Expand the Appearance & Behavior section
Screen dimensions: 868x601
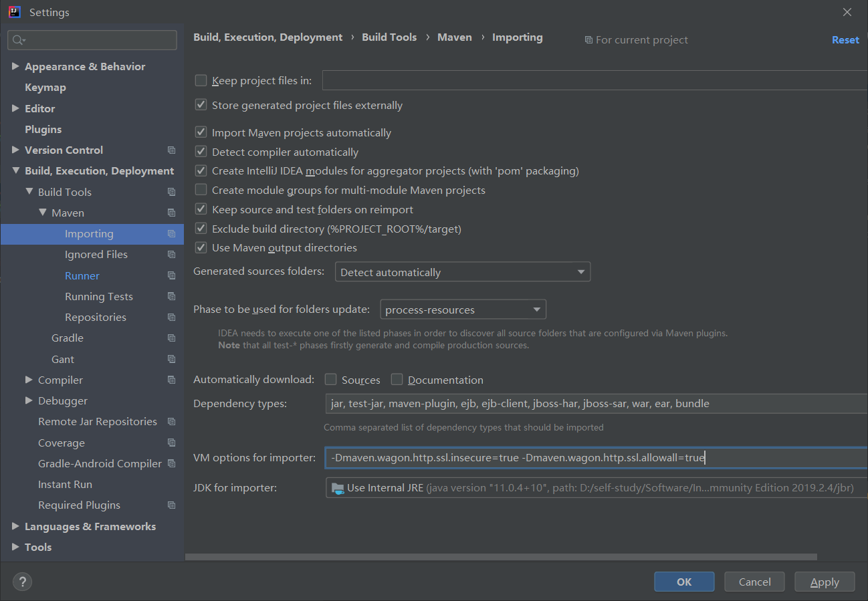coord(15,67)
